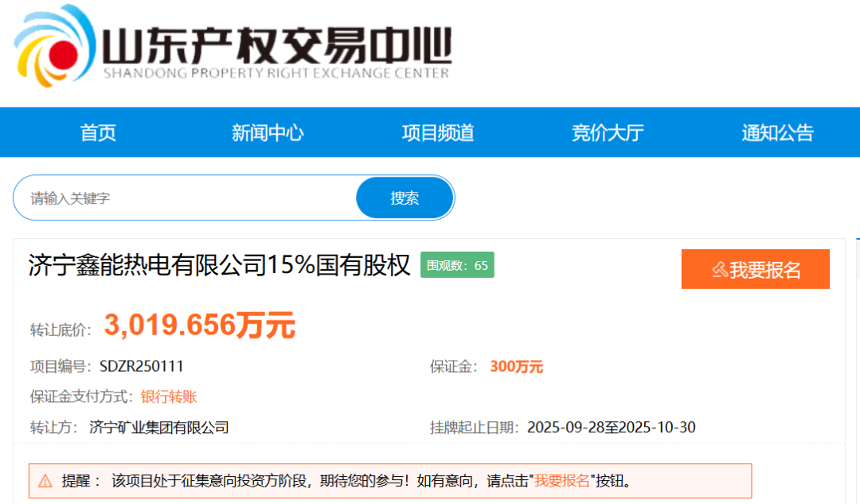The image size is (860, 504).
Task: Click the green 围观数 65 badge
Action: (x=457, y=264)
